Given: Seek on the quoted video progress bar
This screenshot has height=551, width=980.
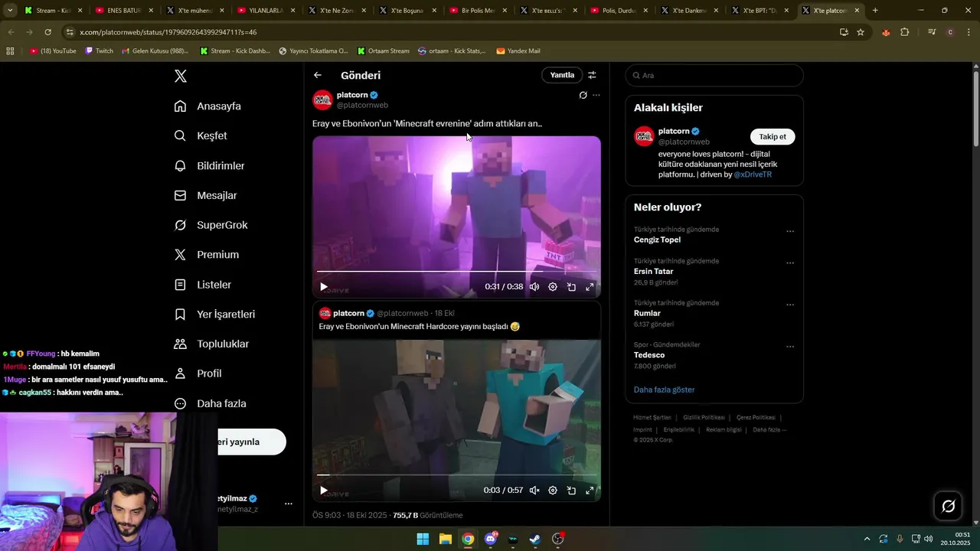Looking at the screenshot, I should 456,474.
